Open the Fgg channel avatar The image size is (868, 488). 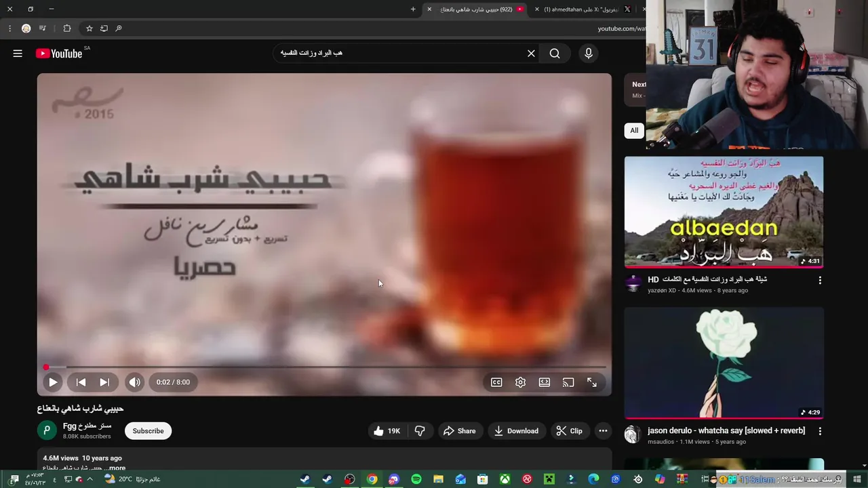47,430
